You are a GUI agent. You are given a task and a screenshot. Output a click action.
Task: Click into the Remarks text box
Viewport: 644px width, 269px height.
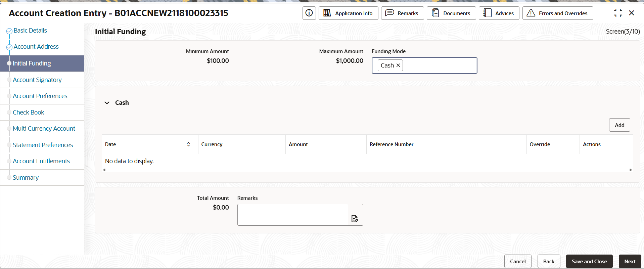[293, 215]
